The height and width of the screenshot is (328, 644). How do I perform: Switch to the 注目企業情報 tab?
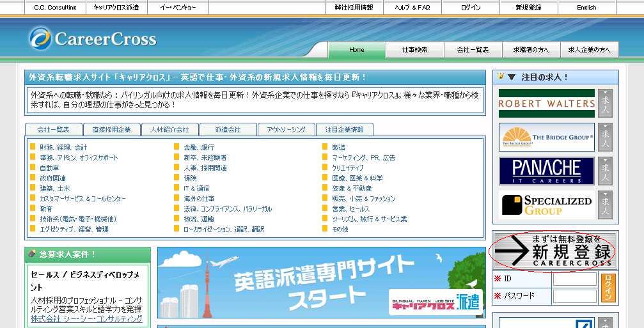pos(344,129)
